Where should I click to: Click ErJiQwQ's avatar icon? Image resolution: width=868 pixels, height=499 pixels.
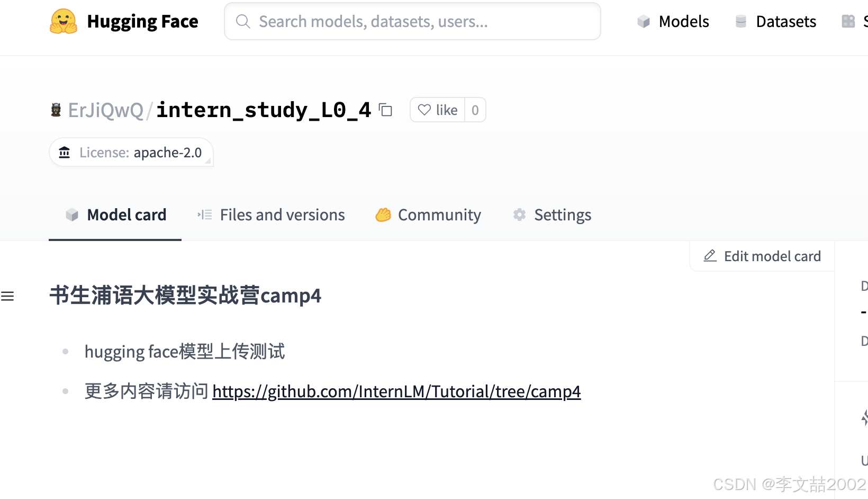56,110
